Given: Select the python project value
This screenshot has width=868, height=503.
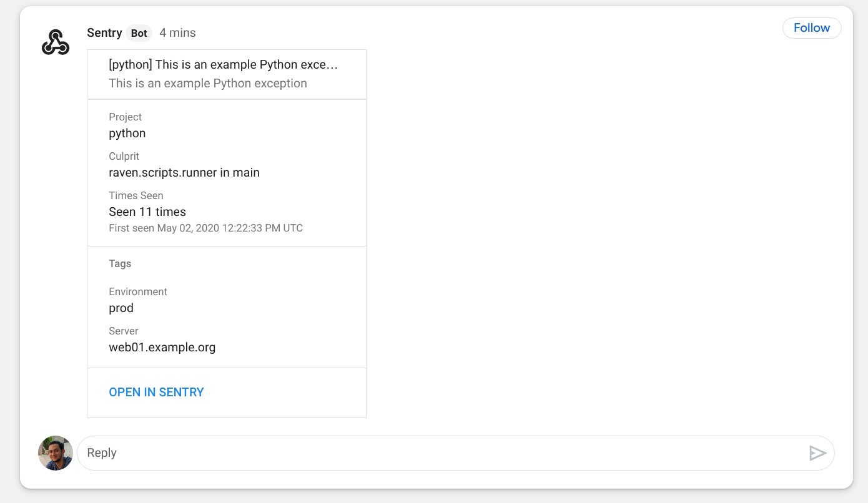Looking at the screenshot, I should click(127, 134).
